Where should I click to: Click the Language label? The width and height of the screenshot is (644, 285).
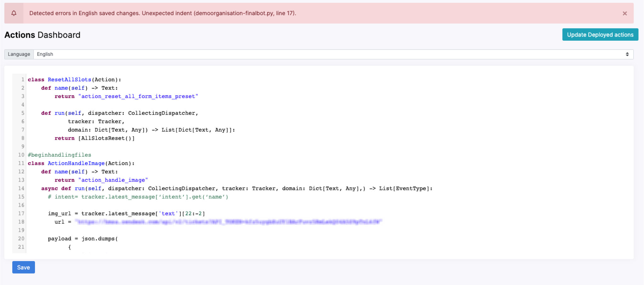pyautogui.click(x=19, y=54)
